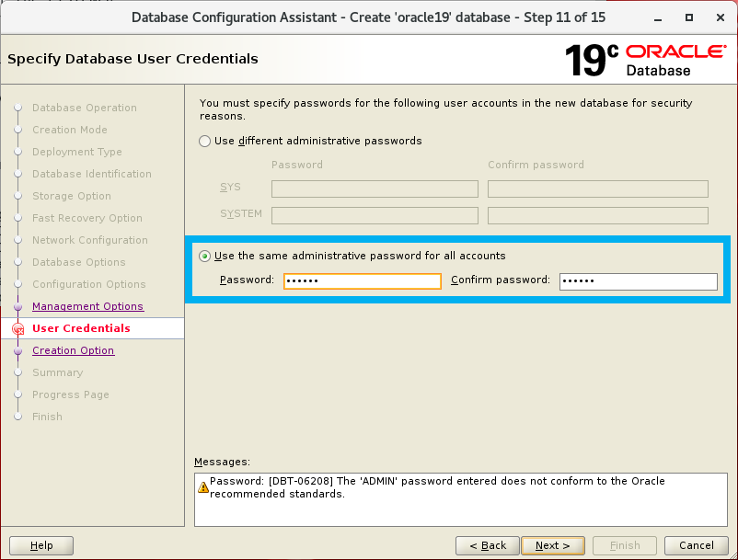Click the Management Options step bullet

pyautogui.click(x=17, y=307)
